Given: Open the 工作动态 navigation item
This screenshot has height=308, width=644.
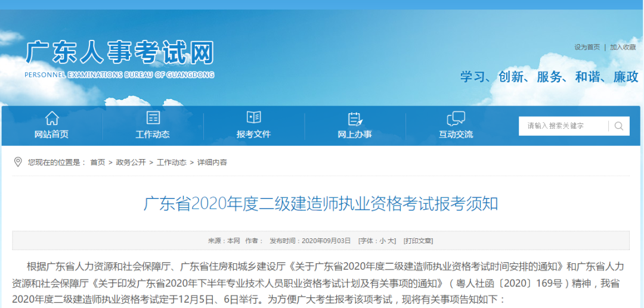Looking at the screenshot, I should pyautogui.click(x=153, y=135).
